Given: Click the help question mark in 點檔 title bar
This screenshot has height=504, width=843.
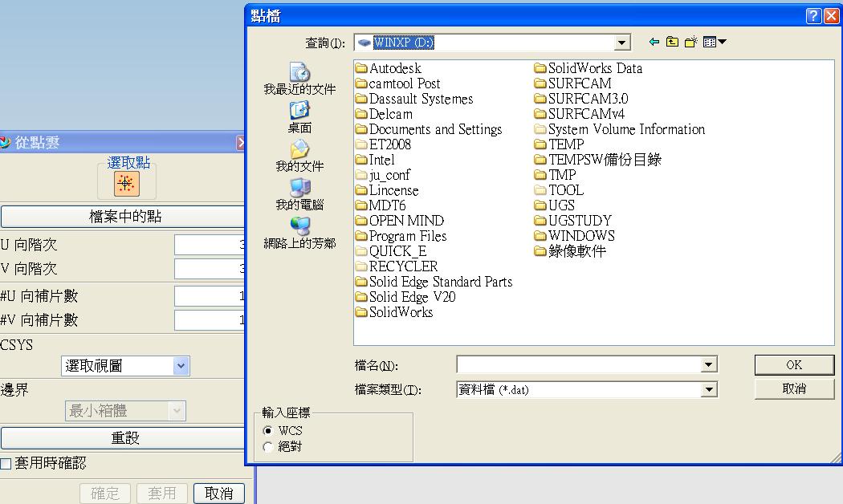Looking at the screenshot, I should pyautogui.click(x=814, y=16).
